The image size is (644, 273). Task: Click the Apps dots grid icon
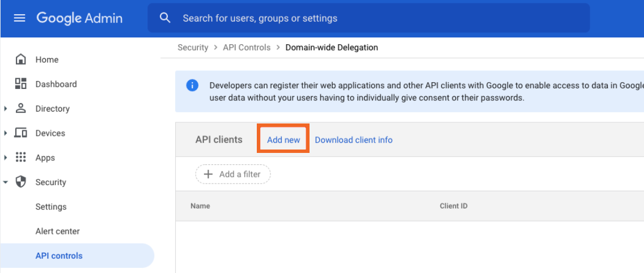pos(21,157)
